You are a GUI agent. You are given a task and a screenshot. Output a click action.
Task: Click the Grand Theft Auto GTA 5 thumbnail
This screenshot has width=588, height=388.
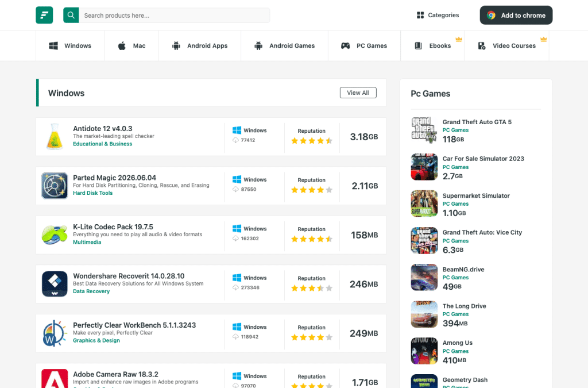point(424,130)
